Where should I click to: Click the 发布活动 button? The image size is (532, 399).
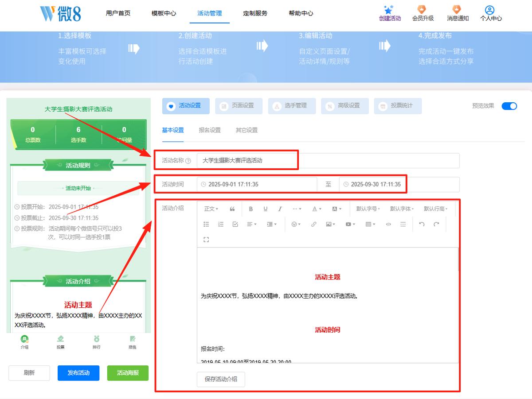click(78, 373)
